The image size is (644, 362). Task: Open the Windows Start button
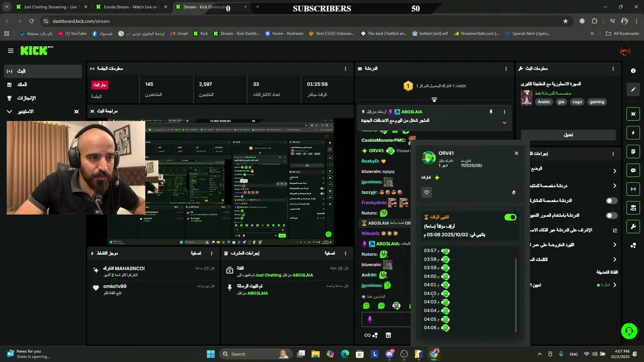click(x=210, y=354)
